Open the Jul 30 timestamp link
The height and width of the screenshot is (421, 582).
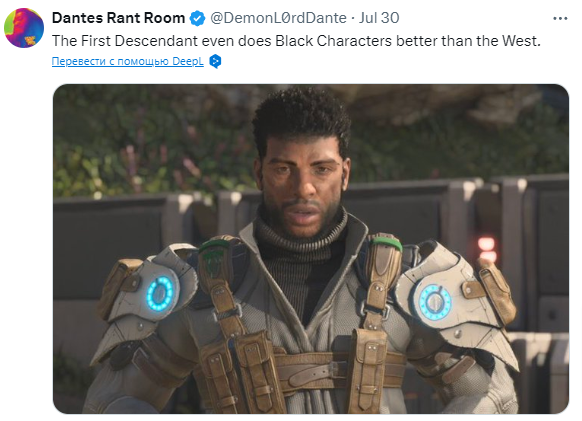(x=379, y=18)
